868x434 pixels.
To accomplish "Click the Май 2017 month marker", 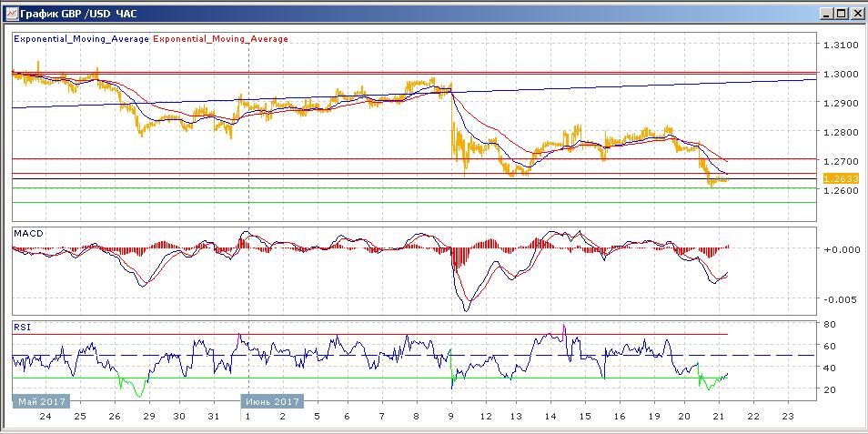I will tap(38, 401).
